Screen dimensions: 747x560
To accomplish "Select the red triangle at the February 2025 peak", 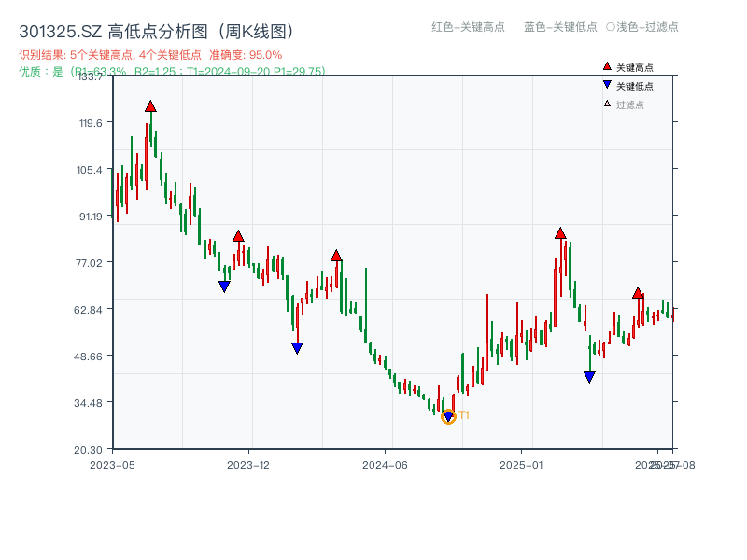I will 561,234.
